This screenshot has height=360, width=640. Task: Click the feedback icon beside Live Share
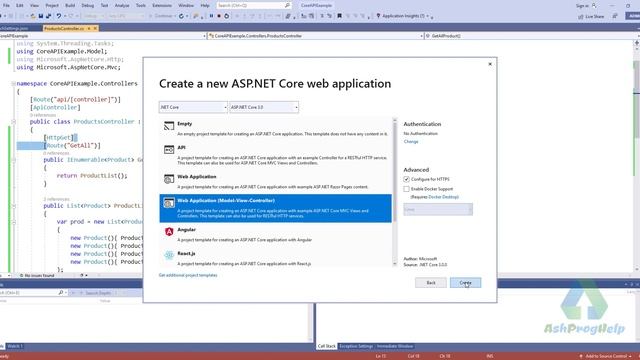(615, 16)
